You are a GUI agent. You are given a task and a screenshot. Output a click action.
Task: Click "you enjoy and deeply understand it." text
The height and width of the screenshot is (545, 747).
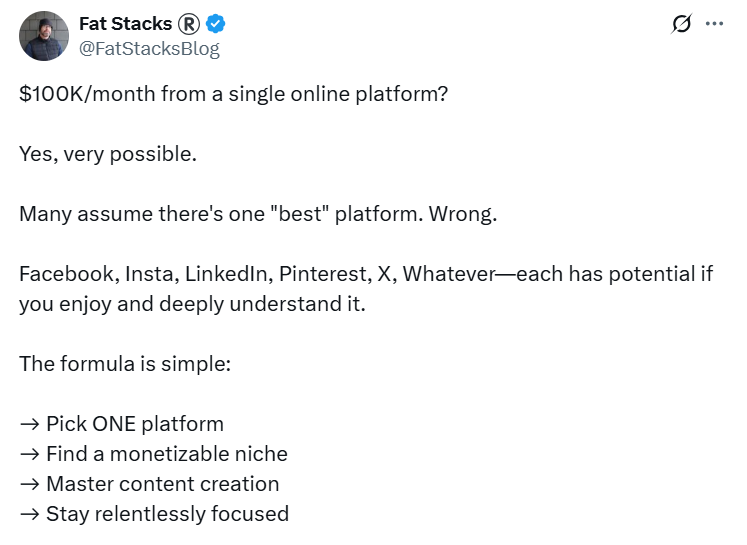(193, 303)
